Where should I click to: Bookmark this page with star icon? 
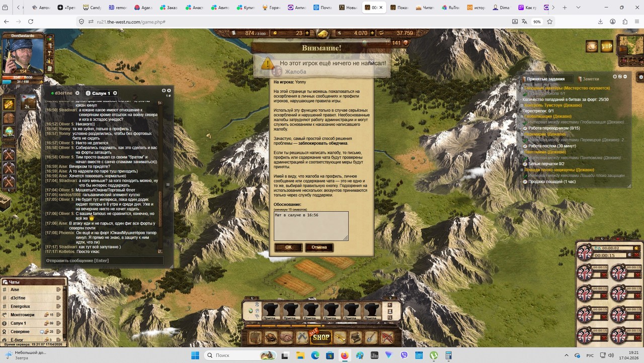point(550,22)
